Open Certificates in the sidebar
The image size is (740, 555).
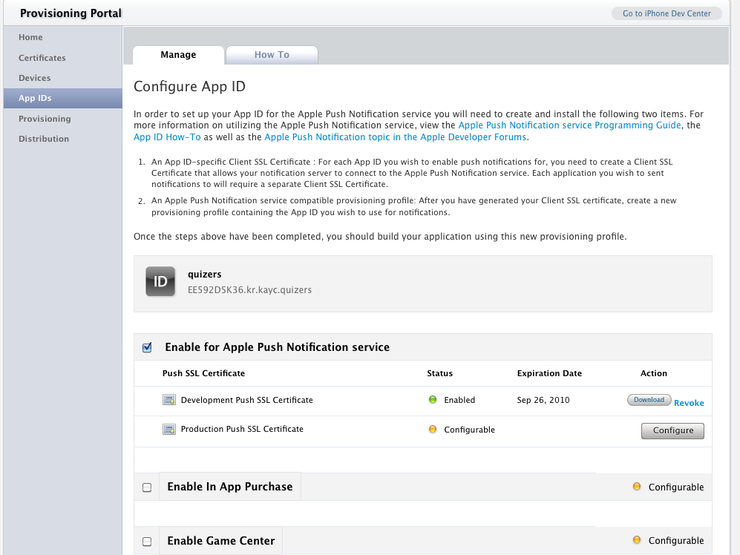[42, 58]
